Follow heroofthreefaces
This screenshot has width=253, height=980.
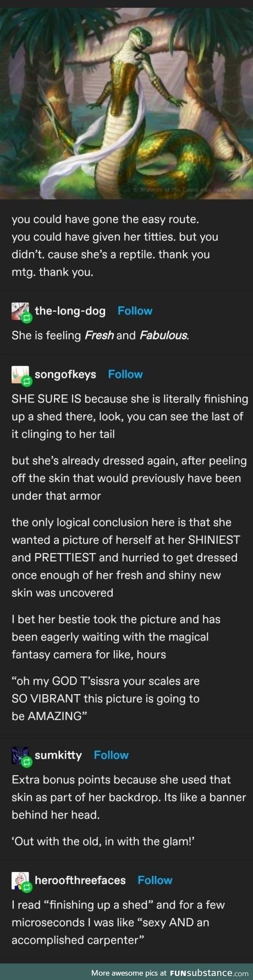(155, 880)
